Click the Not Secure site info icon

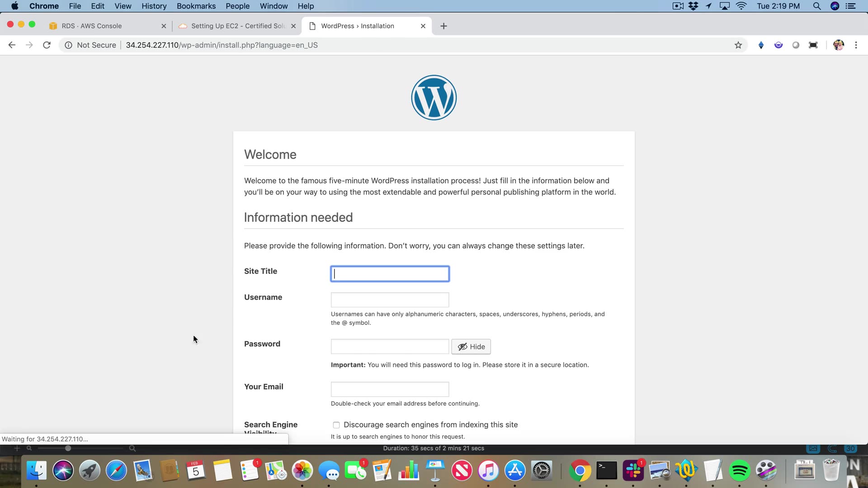click(x=68, y=45)
